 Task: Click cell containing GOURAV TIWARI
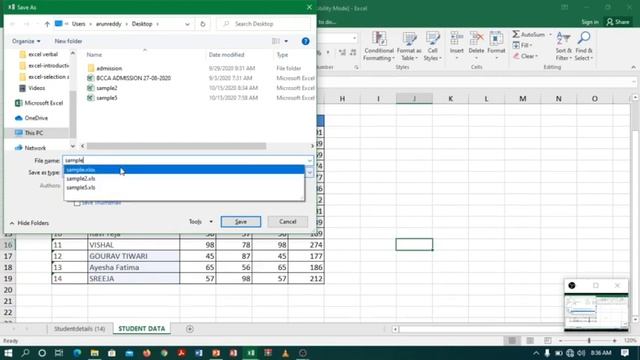(x=133, y=256)
